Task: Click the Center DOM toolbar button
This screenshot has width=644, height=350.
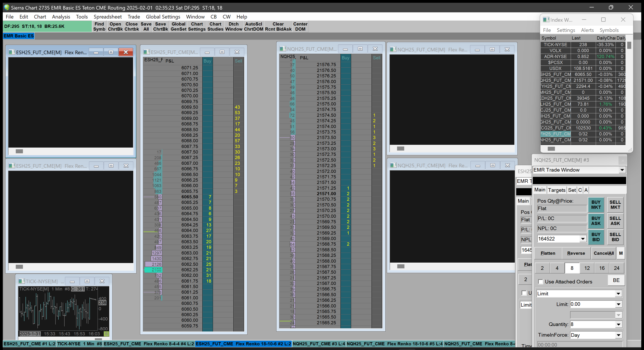Action: click(x=300, y=27)
